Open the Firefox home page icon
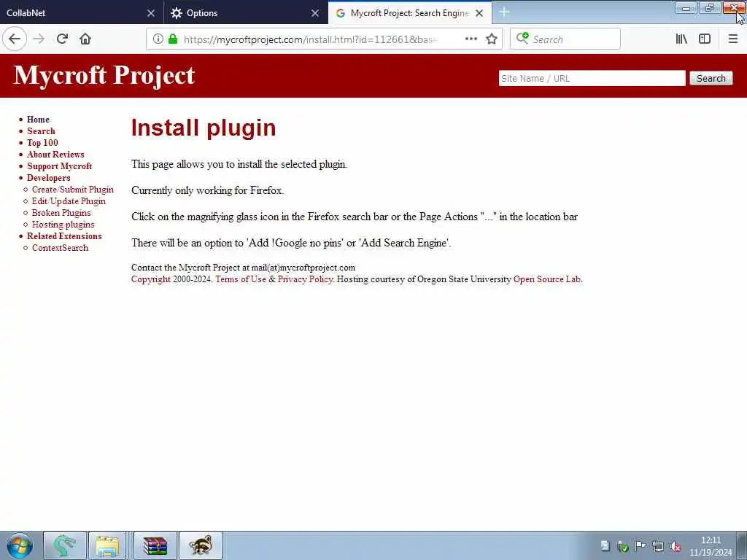 [85, 39]
